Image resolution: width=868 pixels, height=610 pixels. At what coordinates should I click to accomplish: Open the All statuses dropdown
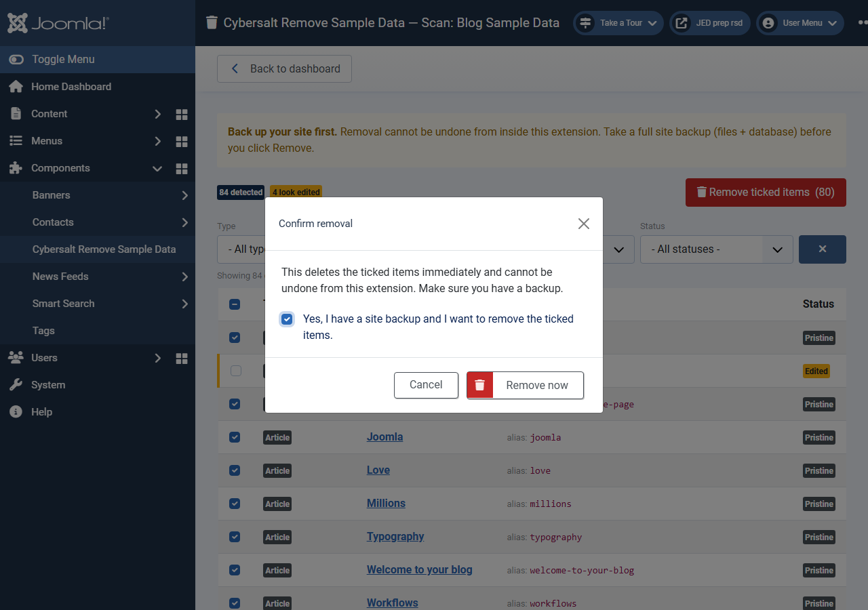(x=717, y=249)
